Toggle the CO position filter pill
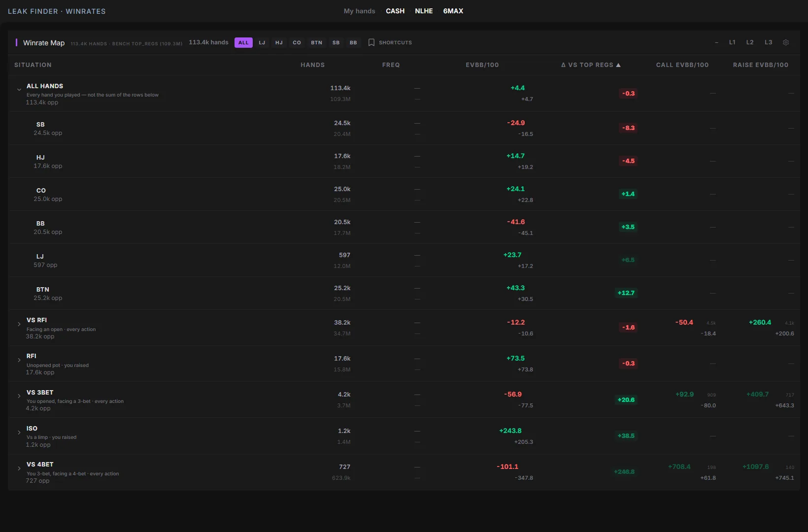Screen dimensions: 808x532 click(297, 43)
